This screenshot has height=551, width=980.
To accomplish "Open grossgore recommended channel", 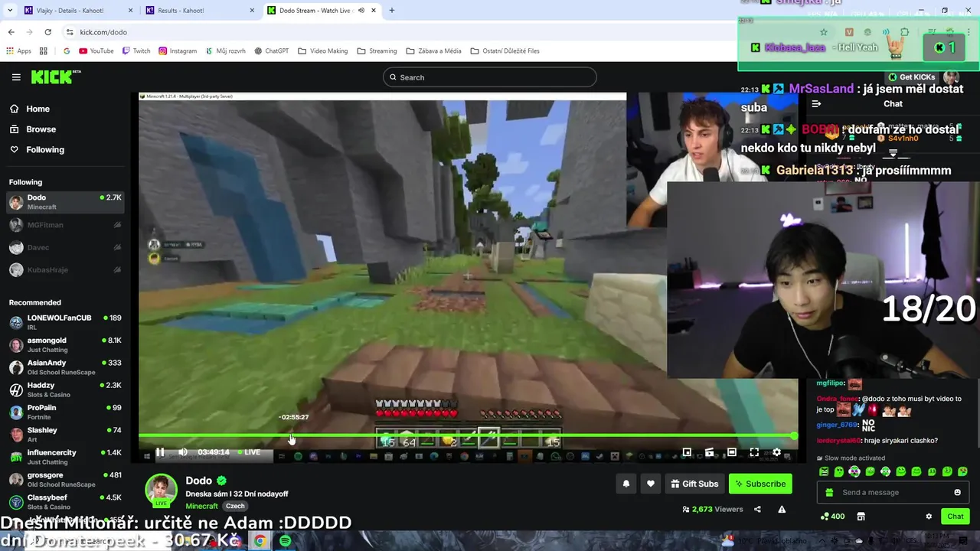I will 66,479.
